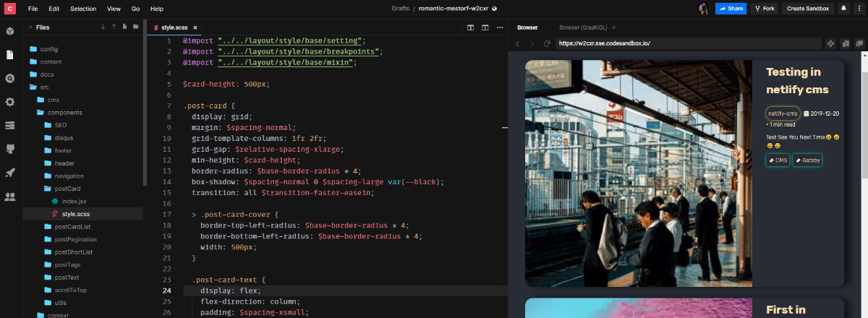
Task: Click the new folder icon in Files header
Action: click(x=136, y=27)
